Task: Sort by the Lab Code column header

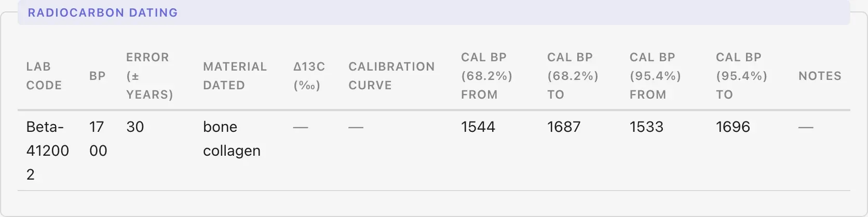Action: pos(44,76)
